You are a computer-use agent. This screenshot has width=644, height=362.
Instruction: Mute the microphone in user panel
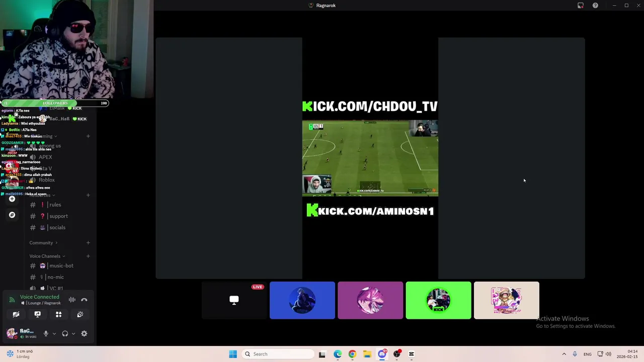46,333
